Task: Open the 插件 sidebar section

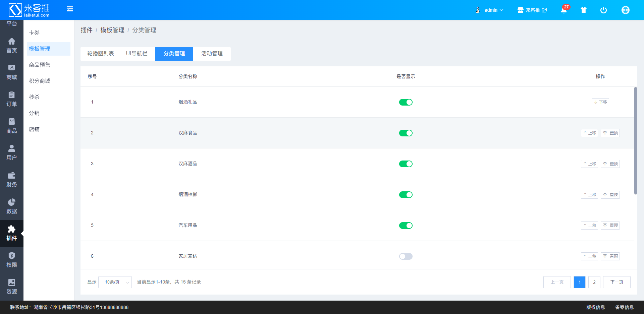Action: (12, 234)
